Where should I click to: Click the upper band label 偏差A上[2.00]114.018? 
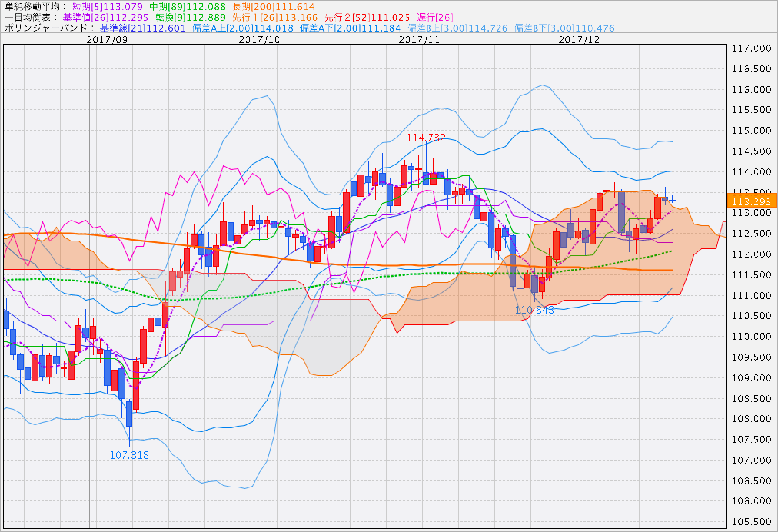click(243, 28)
